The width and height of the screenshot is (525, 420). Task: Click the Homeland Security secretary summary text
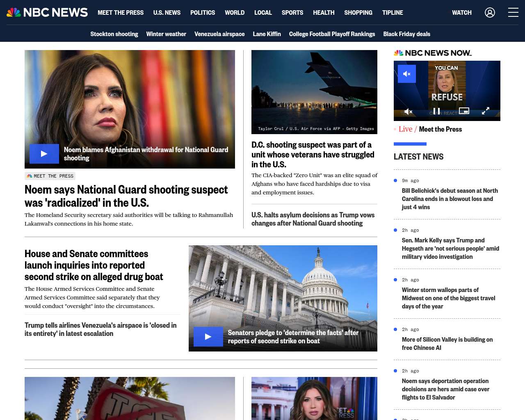(x=129, y=219)
